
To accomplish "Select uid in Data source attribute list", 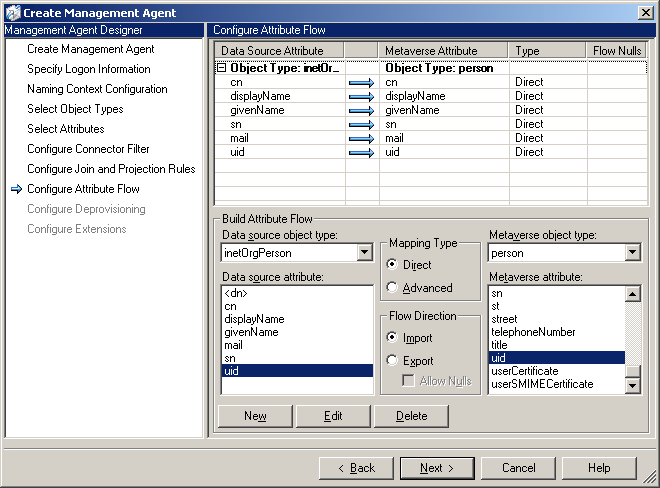I will [x=297, y=371].
